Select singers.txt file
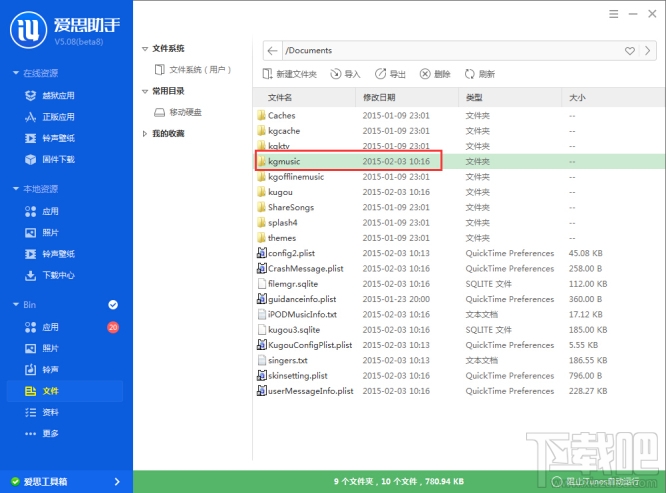This screenshot has width=666, height=493. pyautogui.click(x=459, y=360)
